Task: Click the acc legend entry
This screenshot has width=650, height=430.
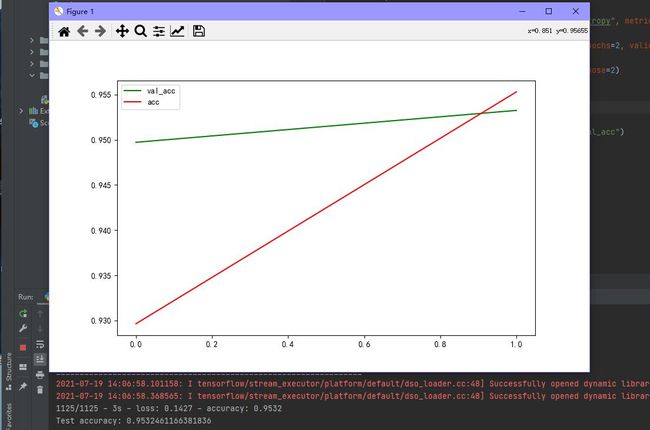Action: 142,102
